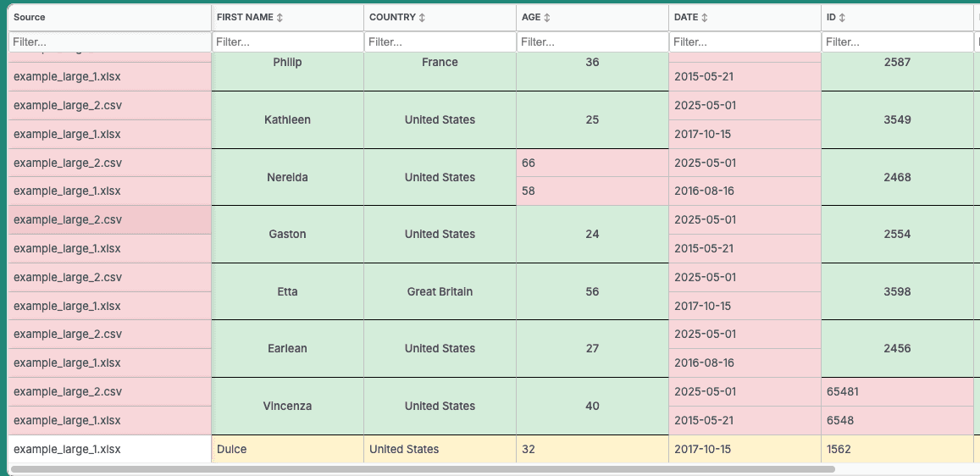Select the Great Britain country cell
The height and width of the screenshot is (476, 980).
(440, 291)
